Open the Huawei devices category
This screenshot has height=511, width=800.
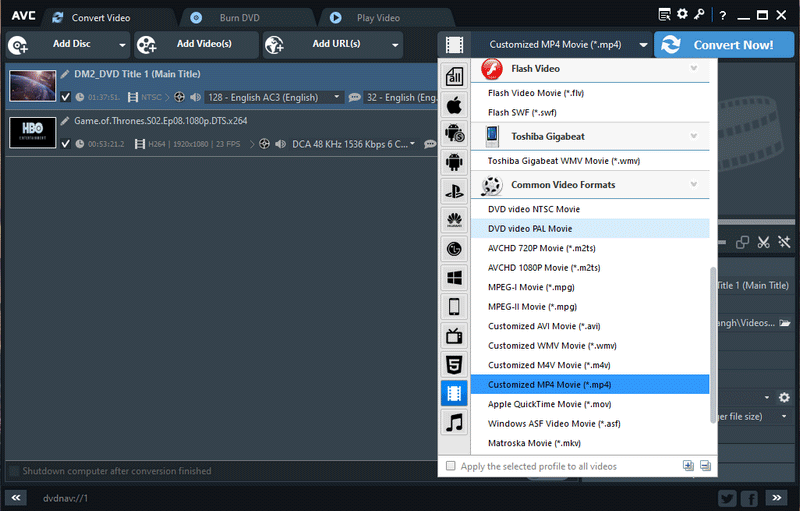(454, 220)
